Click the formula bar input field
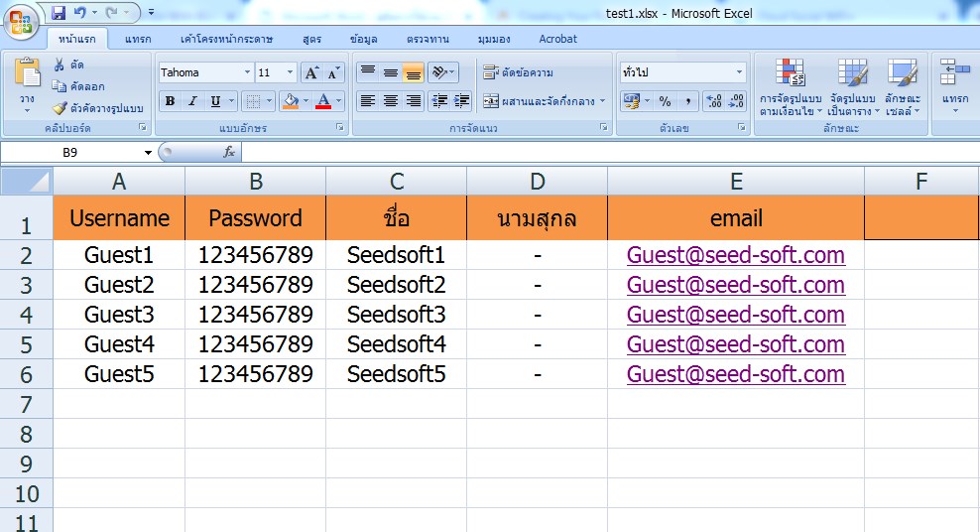Viewport: 980px width, 532px height. [x=610, y=152]
